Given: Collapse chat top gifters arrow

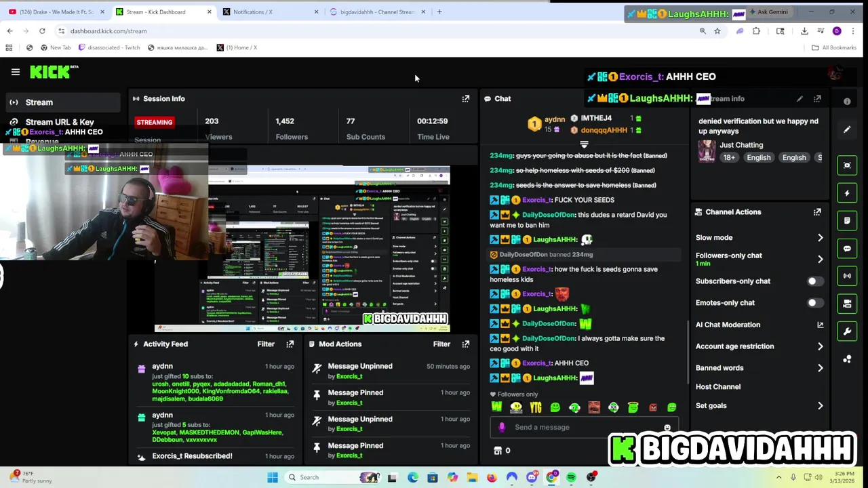Looking at the screenshot, I should pyautogui.click(x=584, y=144).
